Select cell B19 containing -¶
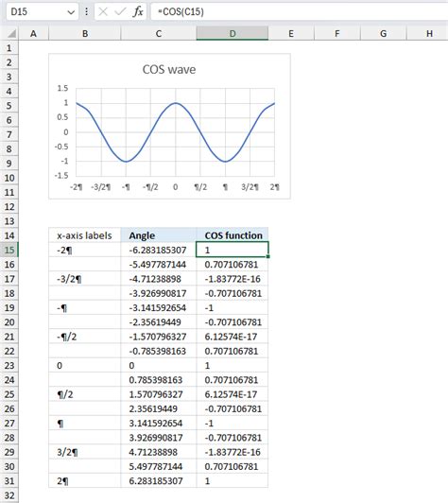Screen dimensions: 448x503 point(85,307)
